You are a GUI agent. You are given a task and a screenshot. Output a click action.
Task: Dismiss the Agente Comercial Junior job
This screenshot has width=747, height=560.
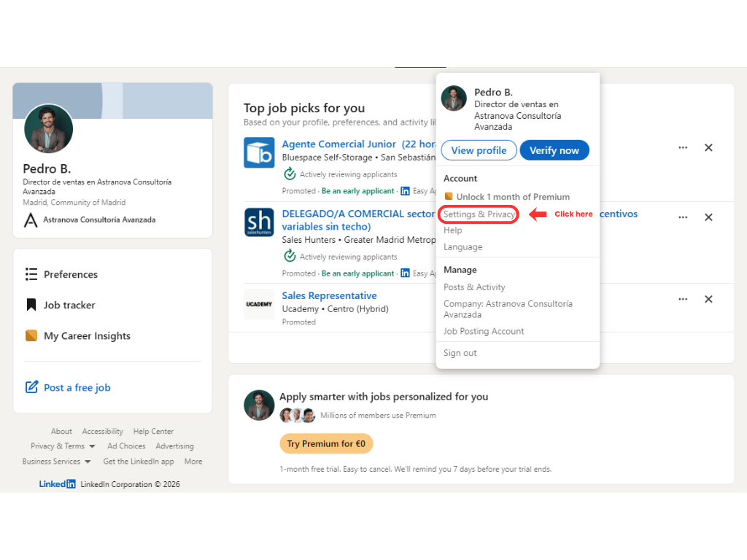point(708,147)
